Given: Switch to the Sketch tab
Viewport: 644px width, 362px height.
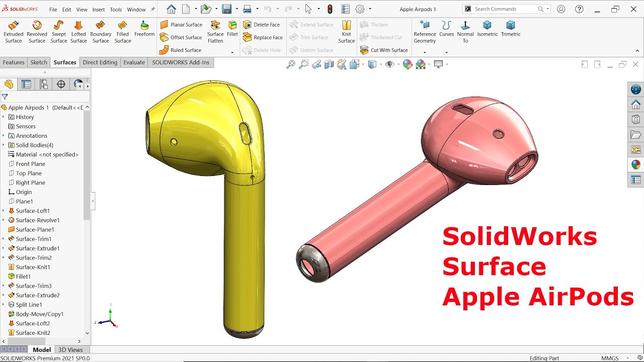Looking at the screenshot, I should 39,62.
